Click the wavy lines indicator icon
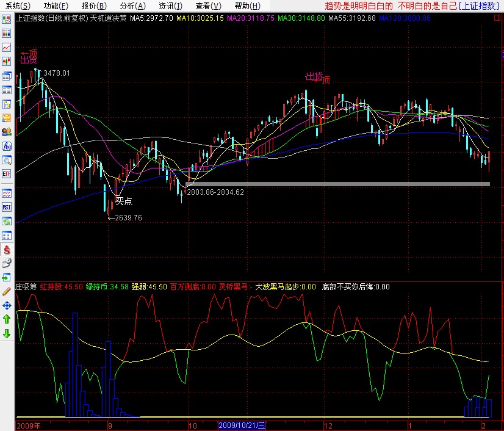This screenshot has width=504, height=431. coord(7,194)
